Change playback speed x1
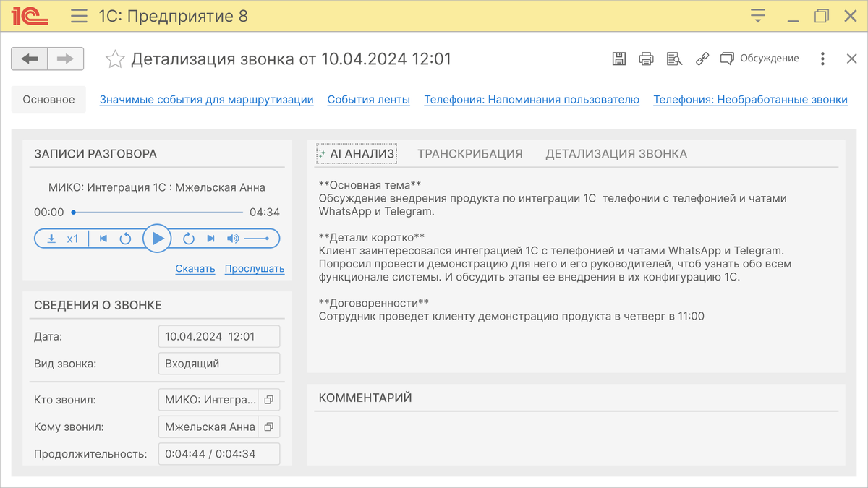The height and width of the screenshot is (488, 868). (73, 239)
